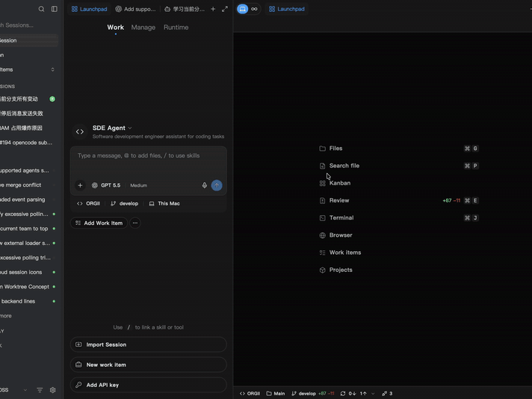Click the +87 −11 diff count in status bar
532x399 pixels.
click(x=326, y=394)
